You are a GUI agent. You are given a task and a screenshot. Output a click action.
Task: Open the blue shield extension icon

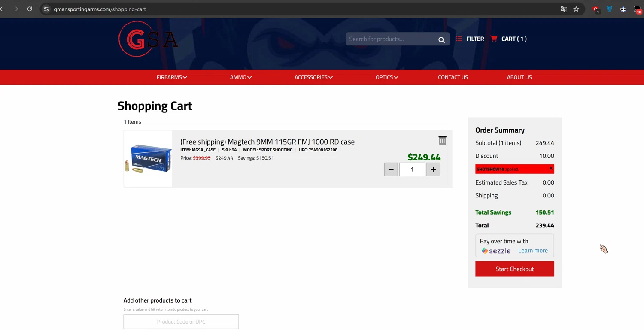coord(609,9)
